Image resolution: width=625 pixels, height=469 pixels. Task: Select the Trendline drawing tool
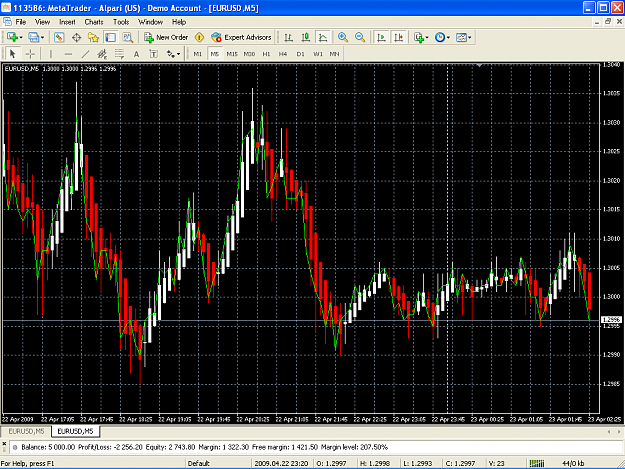point(85,54)
